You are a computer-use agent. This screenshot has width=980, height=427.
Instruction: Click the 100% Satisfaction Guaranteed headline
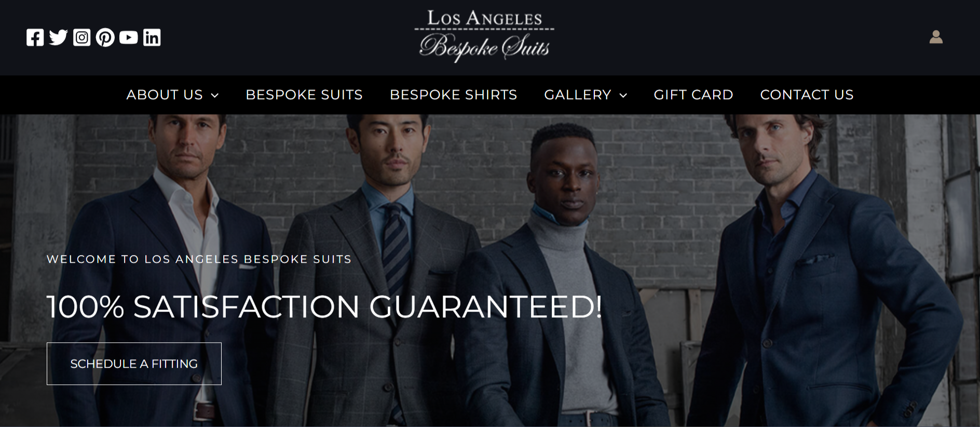click(x=324, y=306)
